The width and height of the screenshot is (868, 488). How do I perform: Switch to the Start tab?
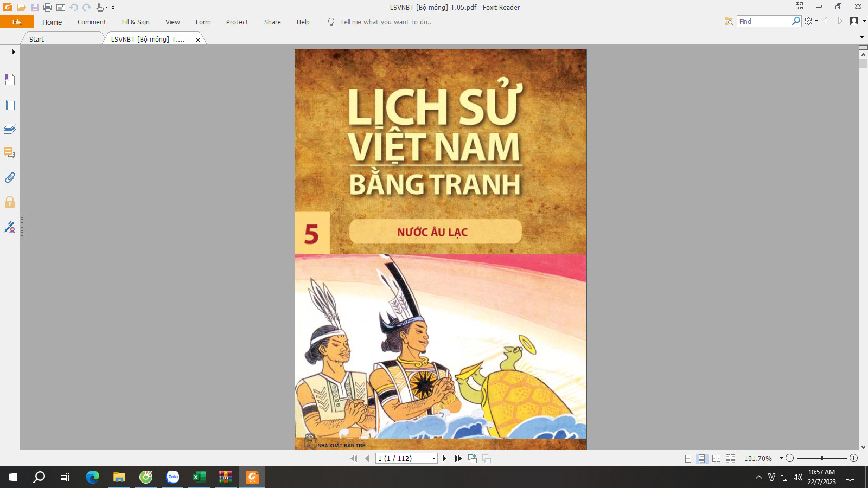coord(37,39)
